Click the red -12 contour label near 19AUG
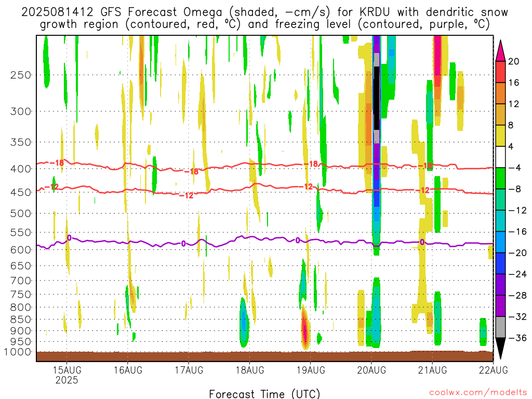The image size is (532, 399). pyautogui.click(x=305, y=187)
